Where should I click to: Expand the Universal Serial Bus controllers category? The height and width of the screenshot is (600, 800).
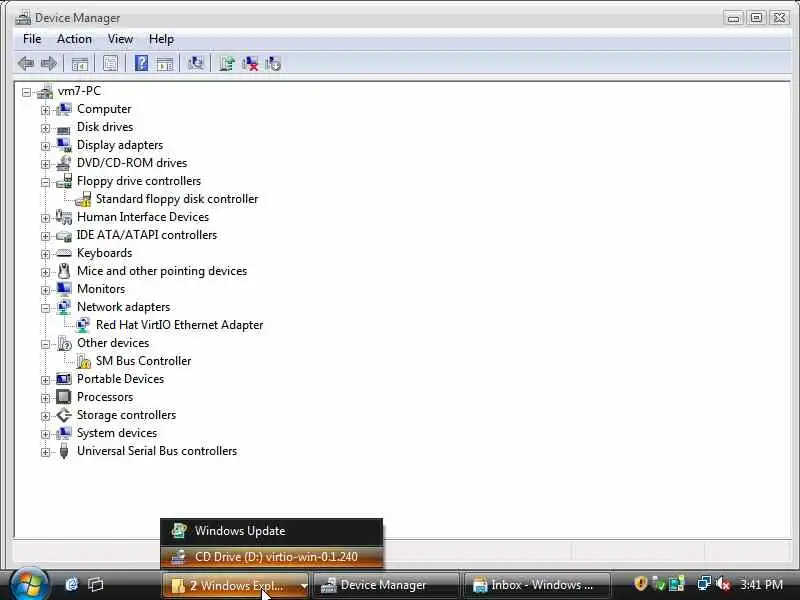[x=45, y=453]
